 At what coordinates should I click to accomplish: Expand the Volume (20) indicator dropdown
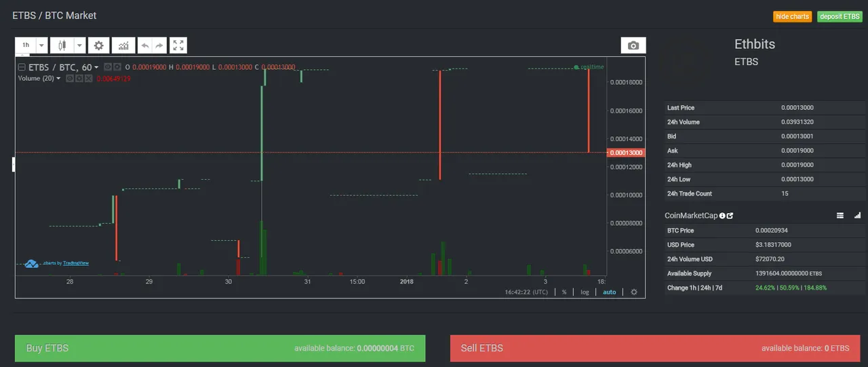58,79
